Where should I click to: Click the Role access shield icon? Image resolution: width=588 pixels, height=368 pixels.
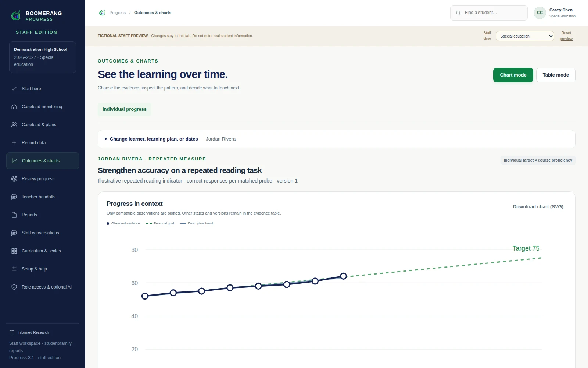tap(14, 287)
